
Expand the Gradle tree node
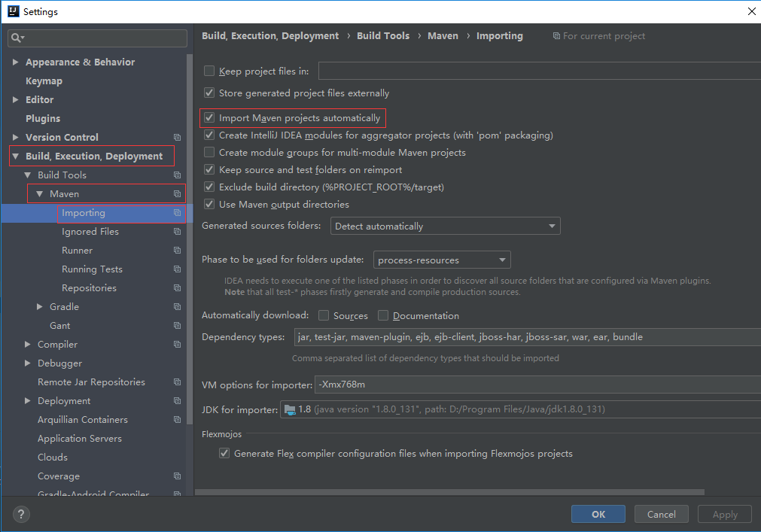[x=40, y=306]
